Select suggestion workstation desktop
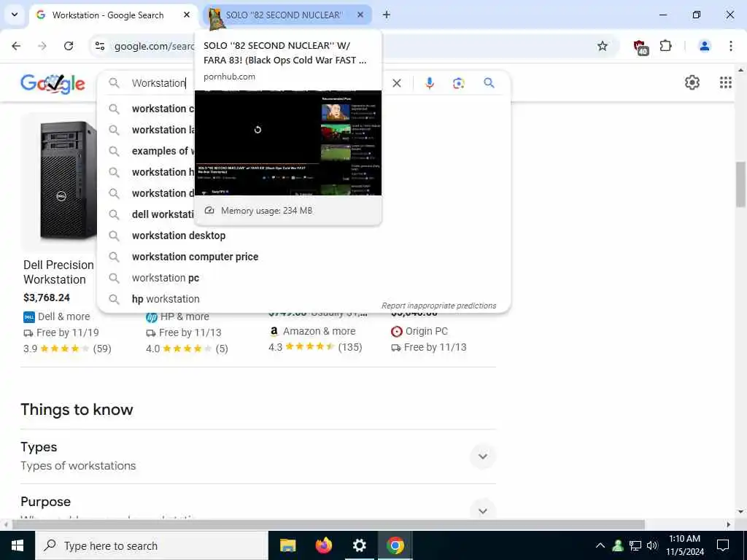747x560 pixels. coord(179,236)
